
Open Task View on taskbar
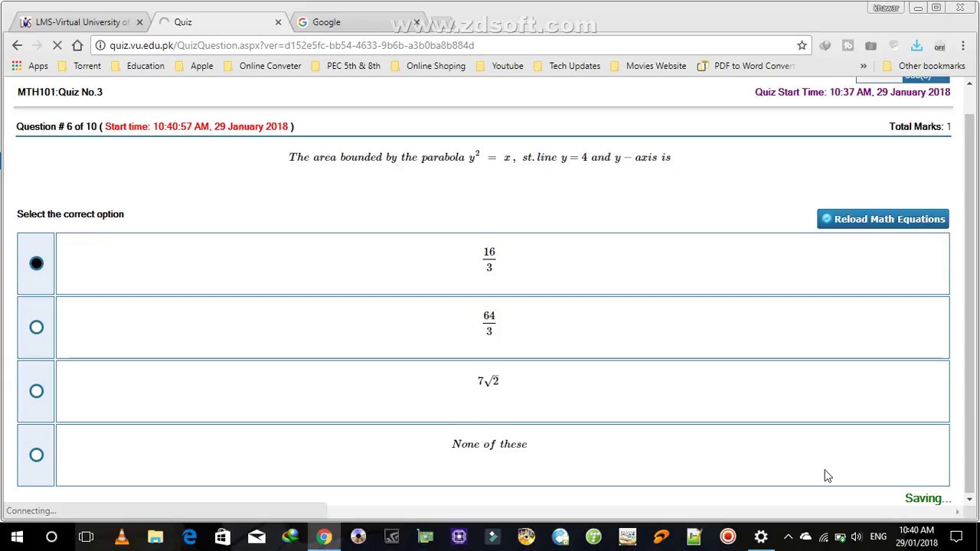[86, 536]
